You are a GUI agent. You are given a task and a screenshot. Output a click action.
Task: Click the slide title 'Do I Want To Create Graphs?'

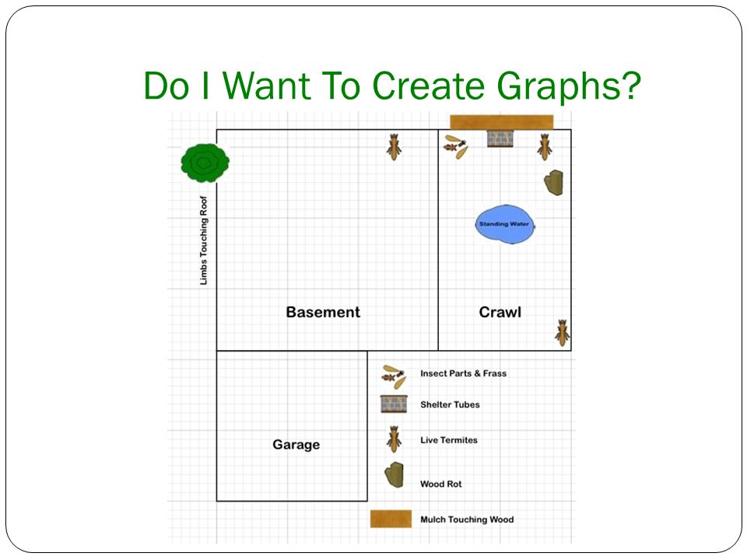392,86
